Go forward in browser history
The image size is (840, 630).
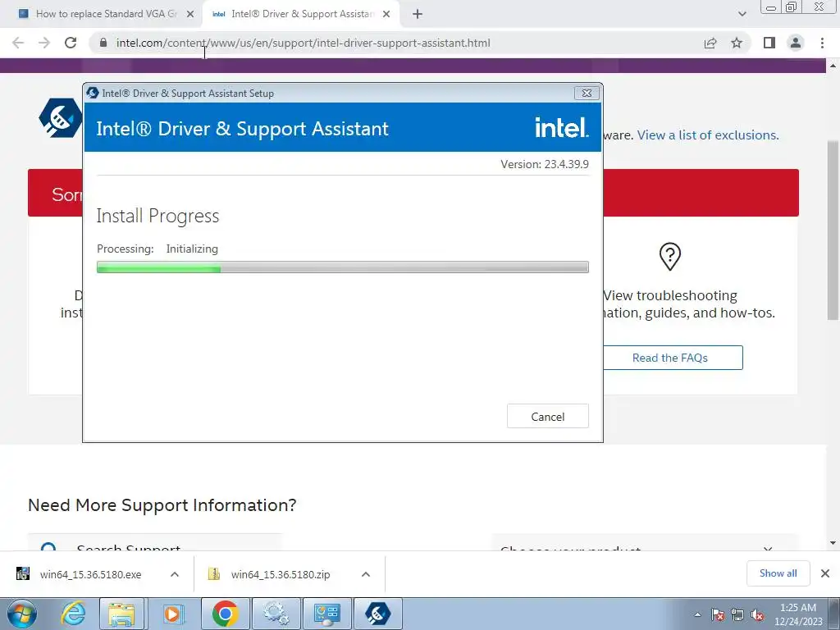click(44, 43)
